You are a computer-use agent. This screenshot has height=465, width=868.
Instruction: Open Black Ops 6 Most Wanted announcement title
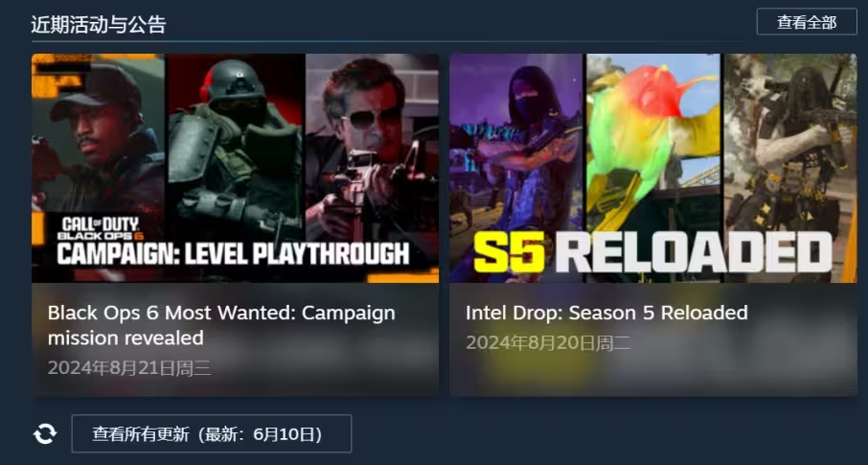tap(221, 325)
